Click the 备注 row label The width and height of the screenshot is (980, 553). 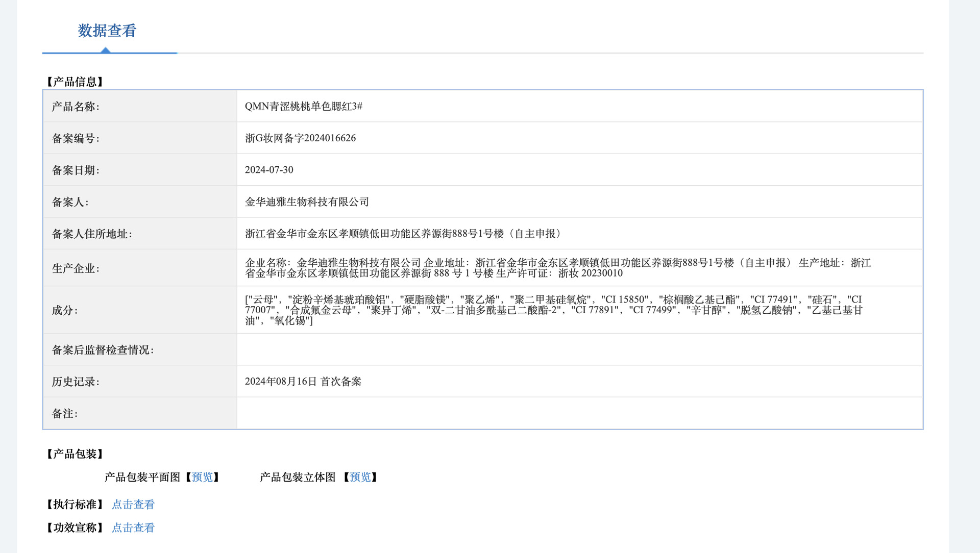point(65,414)
